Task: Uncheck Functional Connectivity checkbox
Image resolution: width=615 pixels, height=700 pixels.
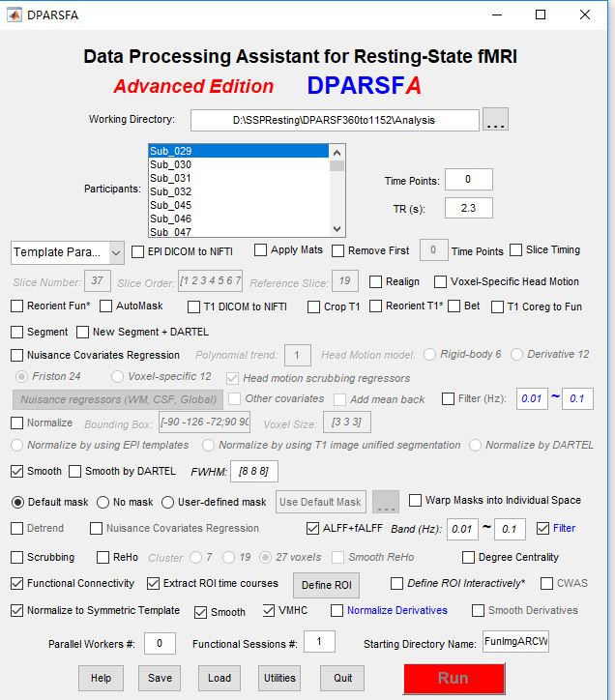Action: 17,583
